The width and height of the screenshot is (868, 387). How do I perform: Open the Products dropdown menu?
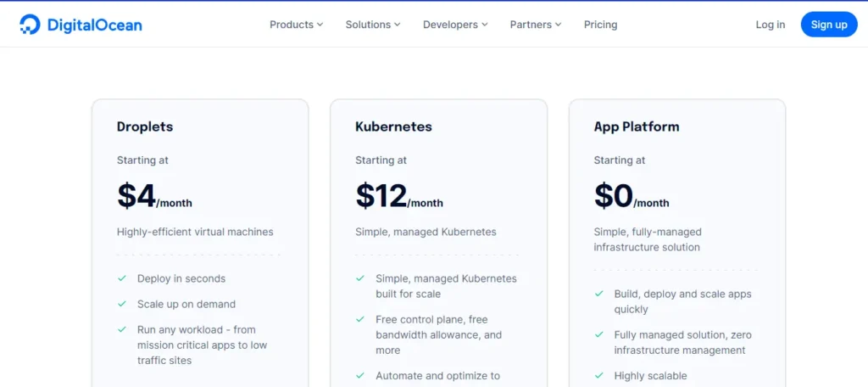coord(296,25)
